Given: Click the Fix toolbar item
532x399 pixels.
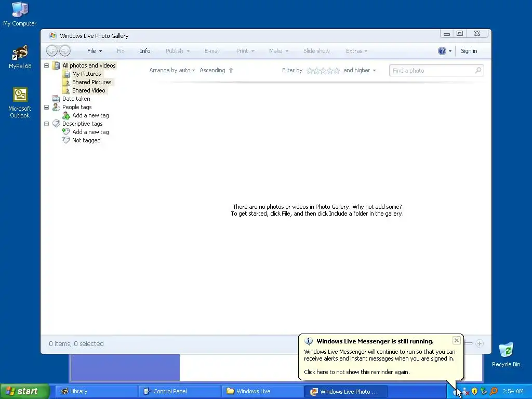Looking at the screenshot, I should point(121,51).
